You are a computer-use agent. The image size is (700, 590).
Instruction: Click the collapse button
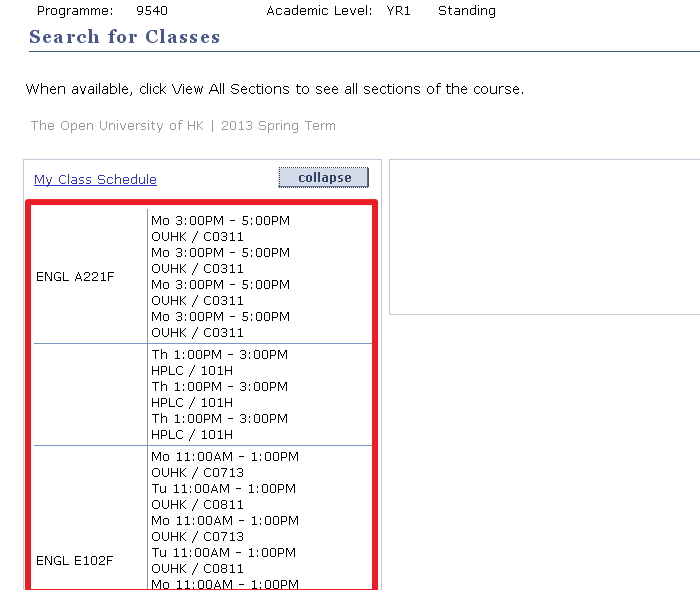click(324, 178)
